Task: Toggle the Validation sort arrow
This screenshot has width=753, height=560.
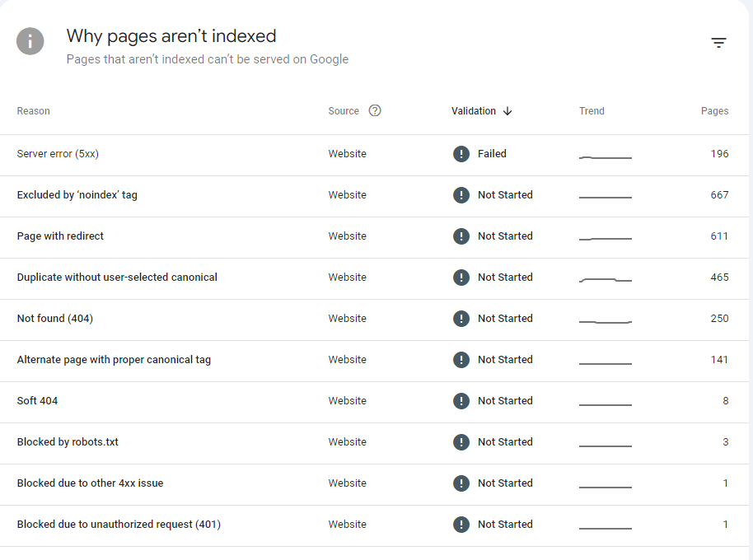Action: pos(507,111)
